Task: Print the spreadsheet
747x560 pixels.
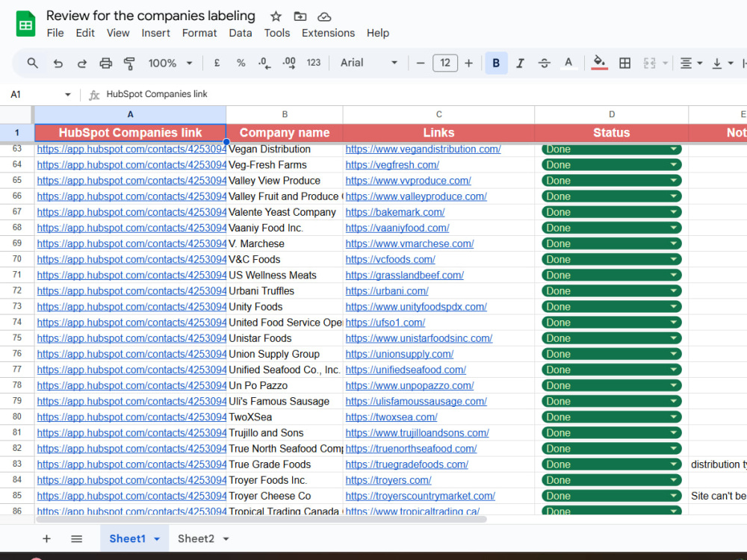Action: 106,63
